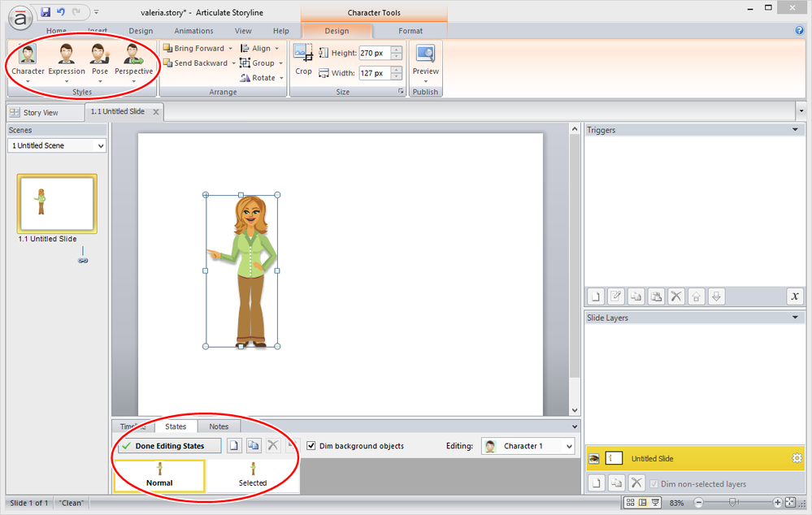Click the Preview icon
Screen dimensions: 812x515
[425, 60]
